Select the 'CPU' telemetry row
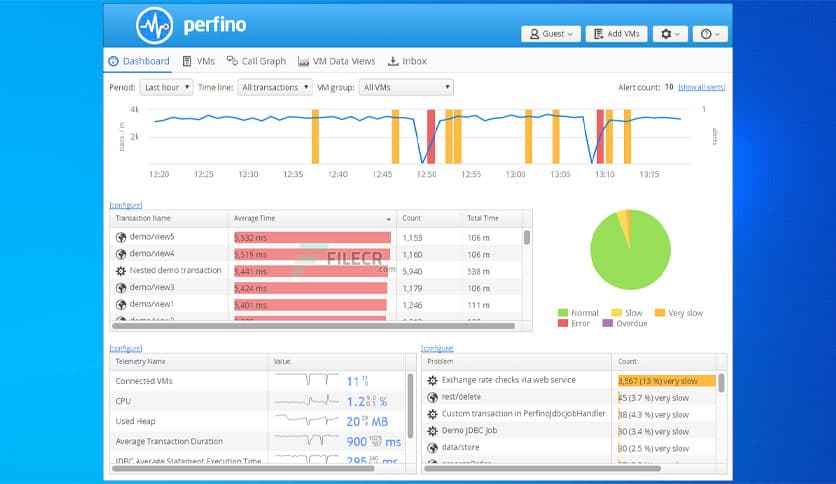836x484 pixels. [x=260, y=401]
